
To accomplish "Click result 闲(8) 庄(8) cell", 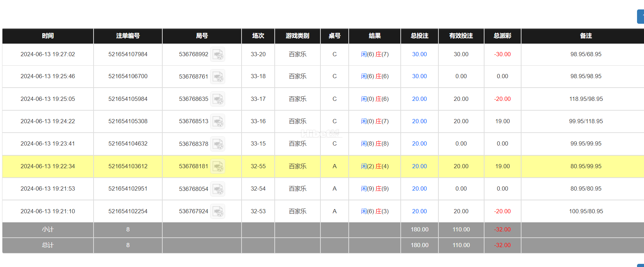I will tap(375, 143).
